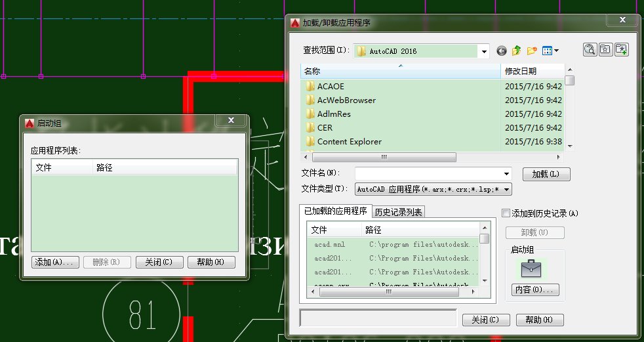The width and height of the screenshot is (644, 342).
Task: Click loaded applications scroll down arrow
Action: coord(485,281)
